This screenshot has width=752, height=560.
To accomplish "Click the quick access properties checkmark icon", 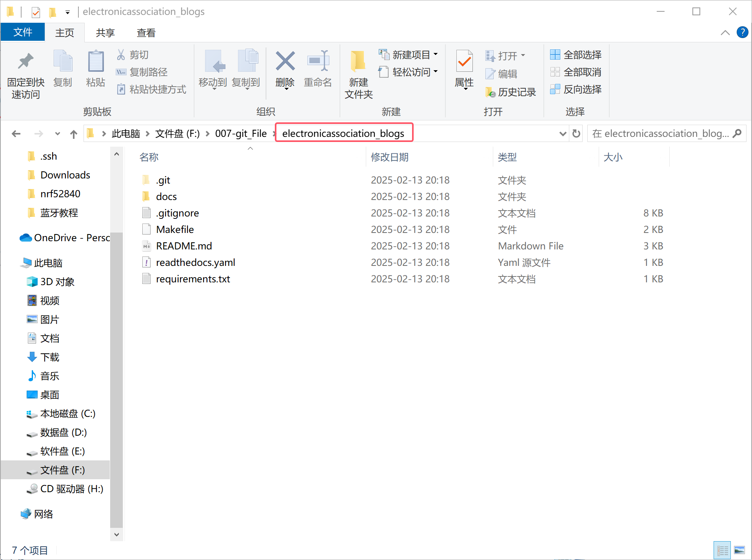I will pos(36,12).
